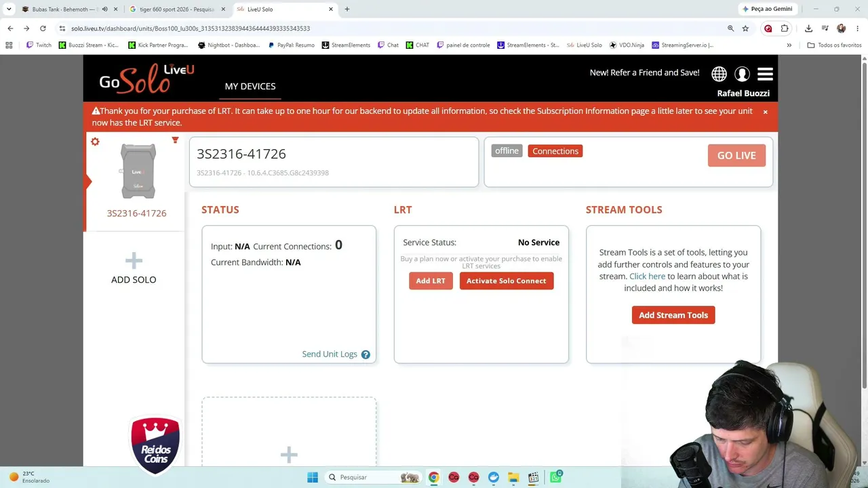Open the bookmarks apps grid icon
This screenshot has height=488, width=868.
point(9,45)
